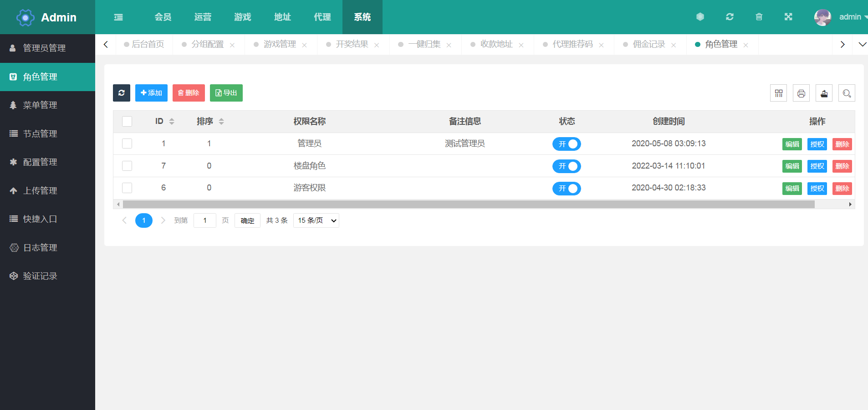Click the red 删除 toolbar button
868x410 pixels.
(x=189, y=93)
